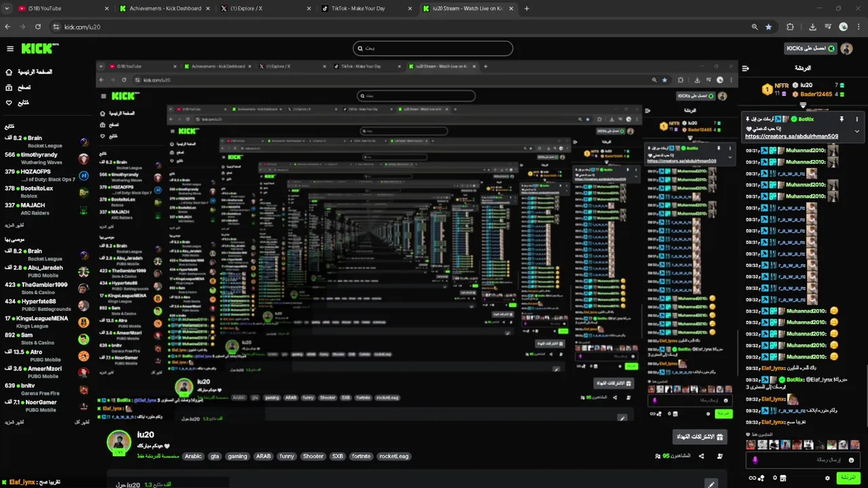868x488 pixels.
Task: Click the Kick search input field
Action: click(433, 49)
